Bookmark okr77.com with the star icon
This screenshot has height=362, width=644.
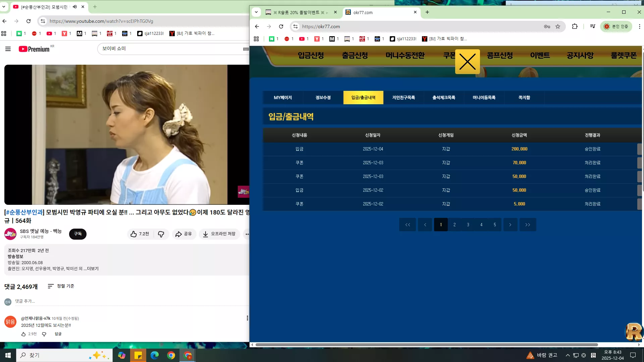click(x=558, y=26)
